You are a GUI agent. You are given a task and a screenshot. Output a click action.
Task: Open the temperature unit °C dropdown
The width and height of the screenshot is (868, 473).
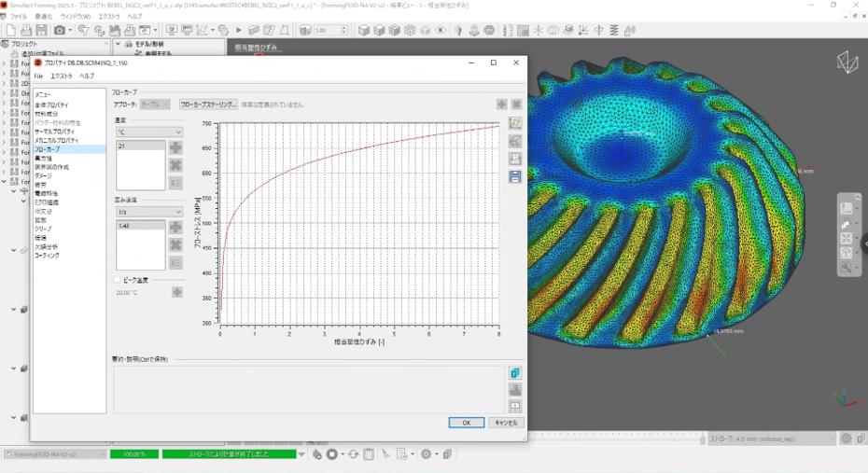pyautogui.click(x=149, y=132)
